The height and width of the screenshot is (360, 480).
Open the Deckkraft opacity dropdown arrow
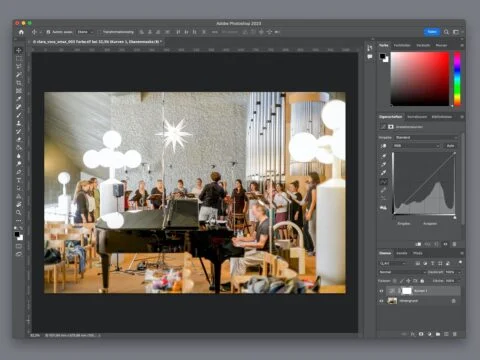(x=459, y=272)
